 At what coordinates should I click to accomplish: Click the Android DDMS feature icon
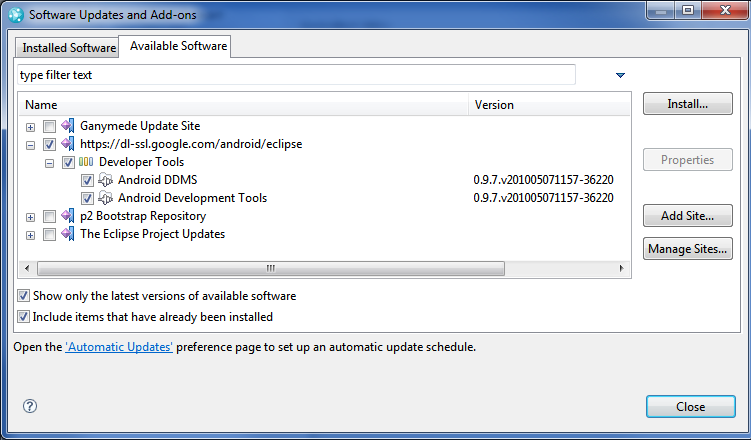(105, 180)
